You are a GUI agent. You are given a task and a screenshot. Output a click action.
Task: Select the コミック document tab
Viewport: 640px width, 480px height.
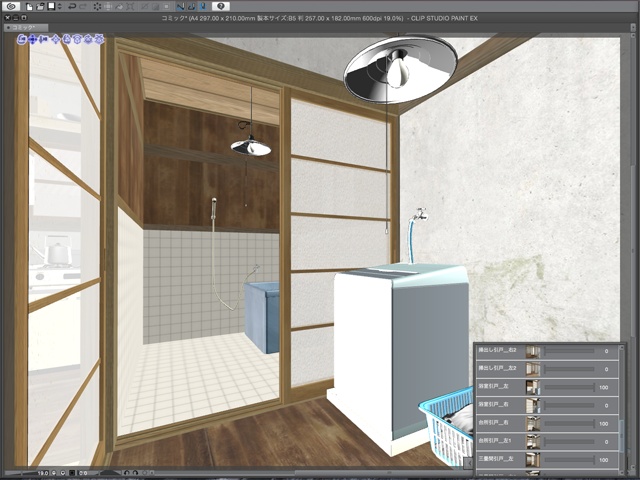pyautogui.click(x=25, y=27)
